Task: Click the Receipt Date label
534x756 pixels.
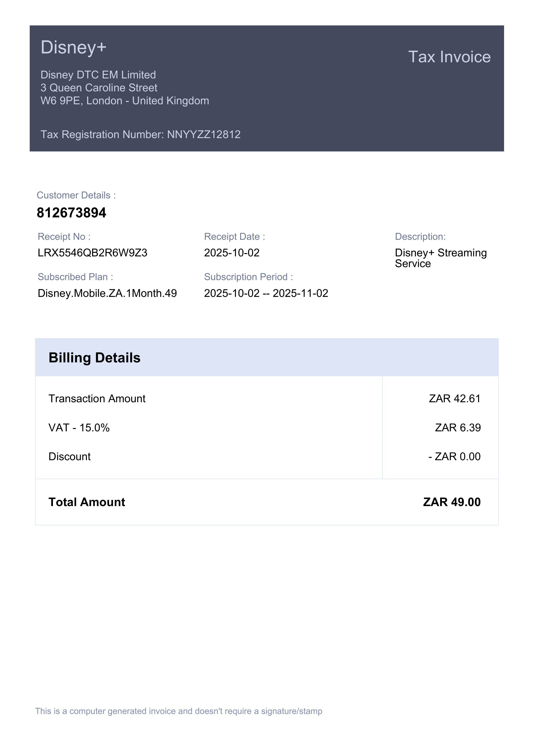Action: pyautogui.click(x=234, y=236)
